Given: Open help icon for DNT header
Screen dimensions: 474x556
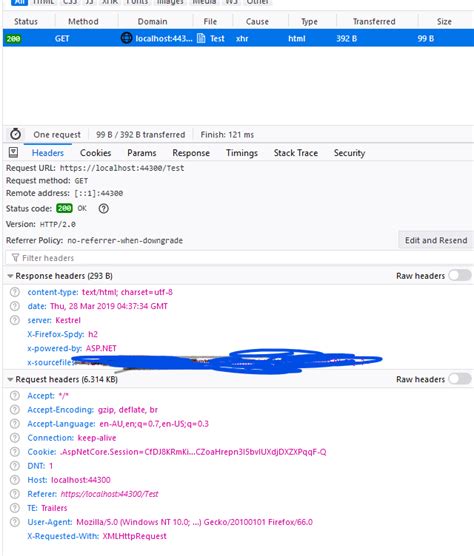Looking at the screenshot, I should [15, 466].
